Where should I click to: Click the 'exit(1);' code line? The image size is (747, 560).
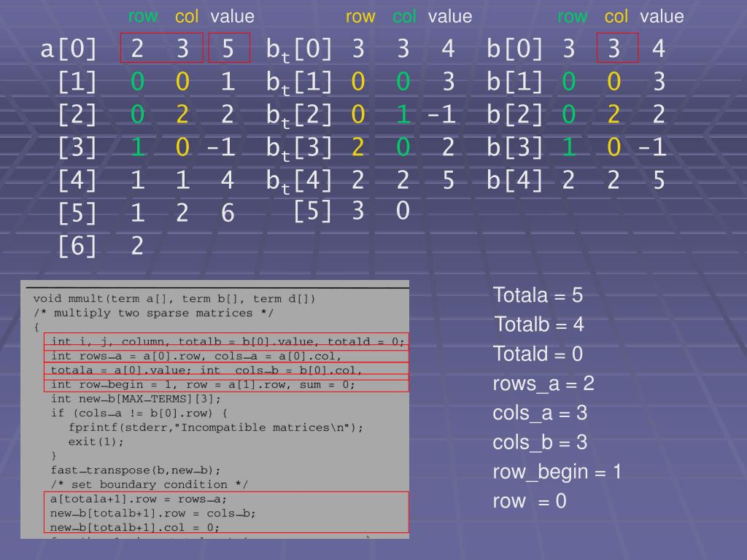(x=96, y=442)
